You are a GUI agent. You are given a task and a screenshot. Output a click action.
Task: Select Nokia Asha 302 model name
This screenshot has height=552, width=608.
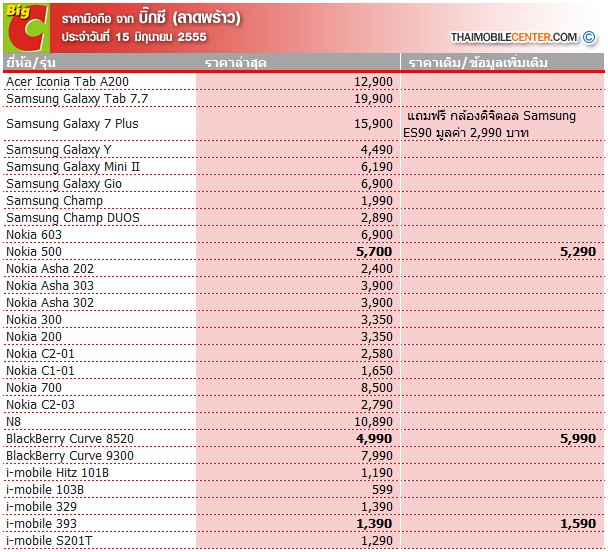coord(50,303)
